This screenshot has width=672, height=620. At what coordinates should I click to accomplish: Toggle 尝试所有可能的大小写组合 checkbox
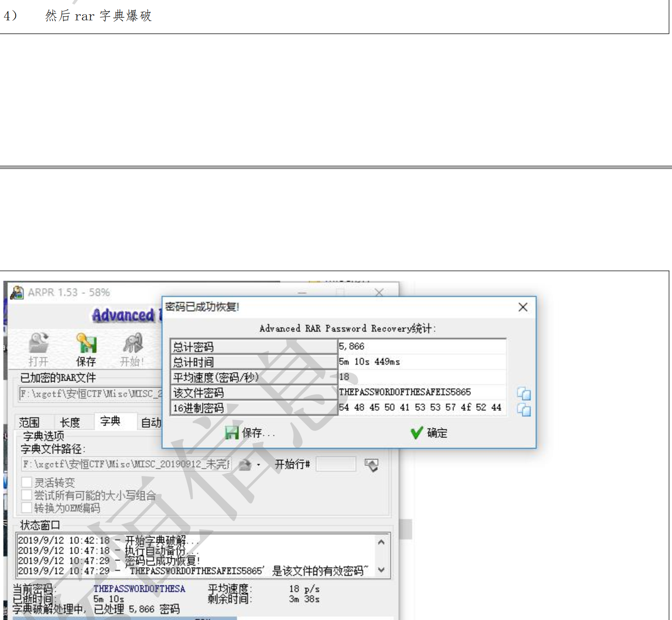point(27,495)
